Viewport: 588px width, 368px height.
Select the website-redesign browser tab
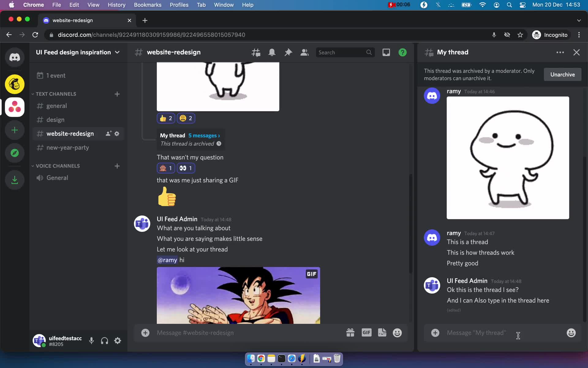pos(87,20)
